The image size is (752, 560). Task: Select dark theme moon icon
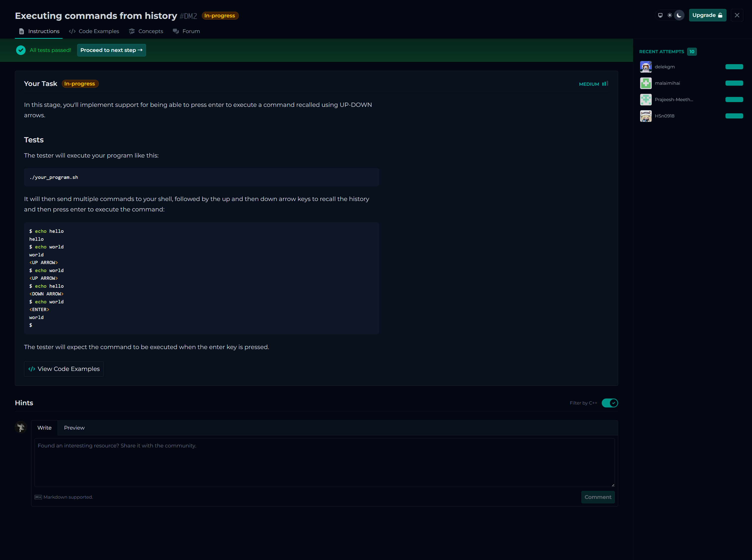[679, 15]
